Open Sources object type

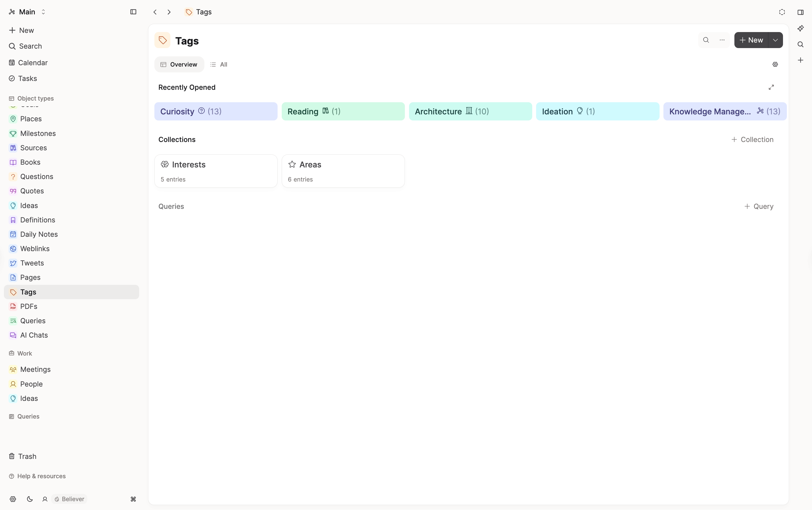pos(72,148)
